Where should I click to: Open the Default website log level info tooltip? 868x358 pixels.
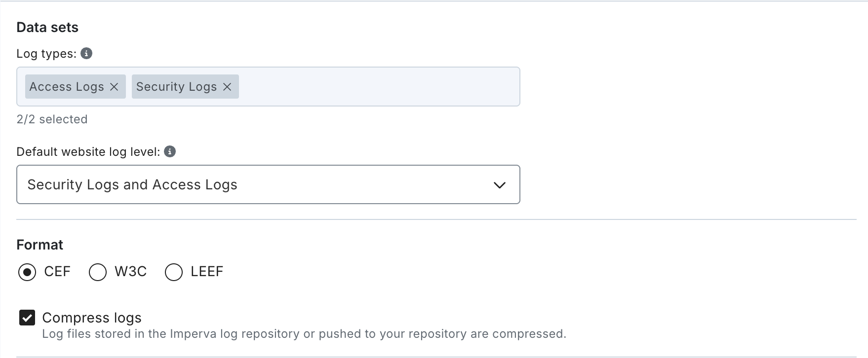pos(170,152)
